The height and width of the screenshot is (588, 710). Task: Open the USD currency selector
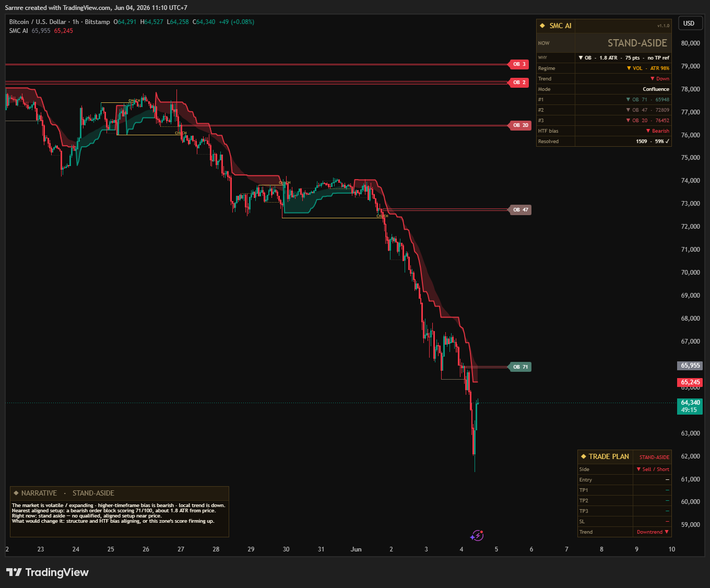[689, 23]
